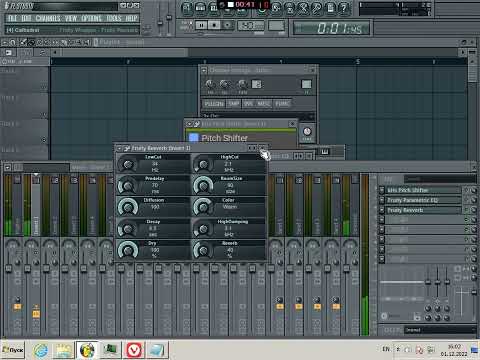Click the transport stop button
The width and height of the screenshot is (480, 360).
tap(214, 25)
